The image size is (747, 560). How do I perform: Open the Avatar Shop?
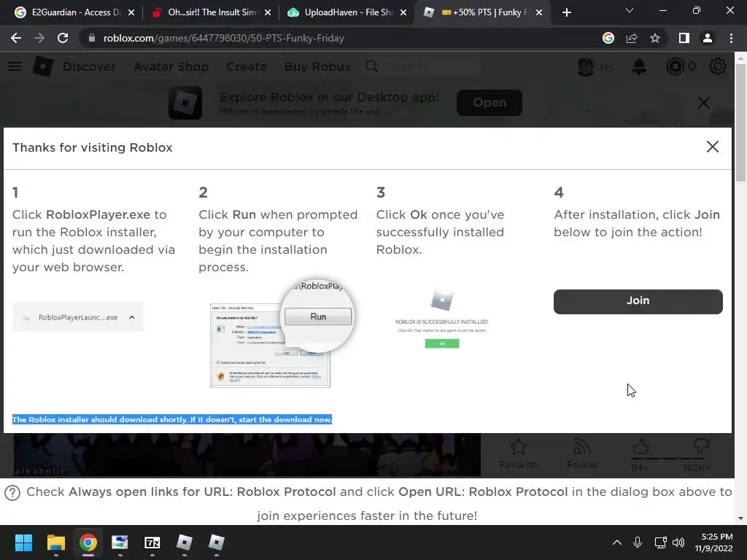click(x=171, y=66)
